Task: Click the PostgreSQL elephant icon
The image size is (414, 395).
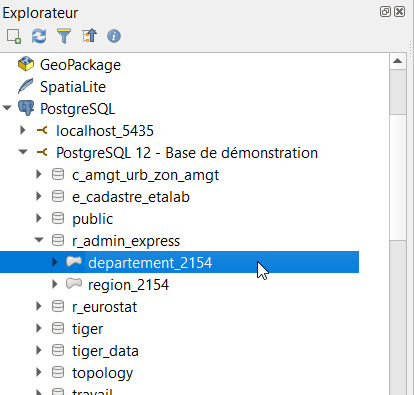Action: (x=26, y=108)
